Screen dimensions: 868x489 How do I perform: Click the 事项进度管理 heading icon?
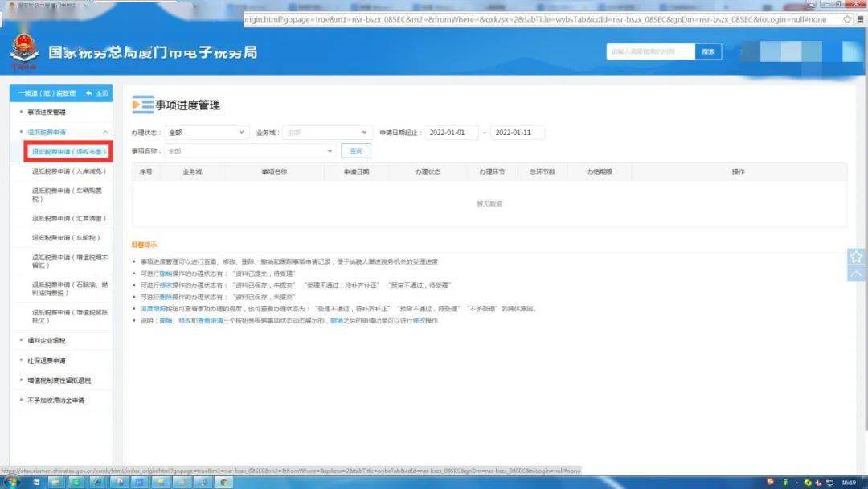tap(142, 105)
